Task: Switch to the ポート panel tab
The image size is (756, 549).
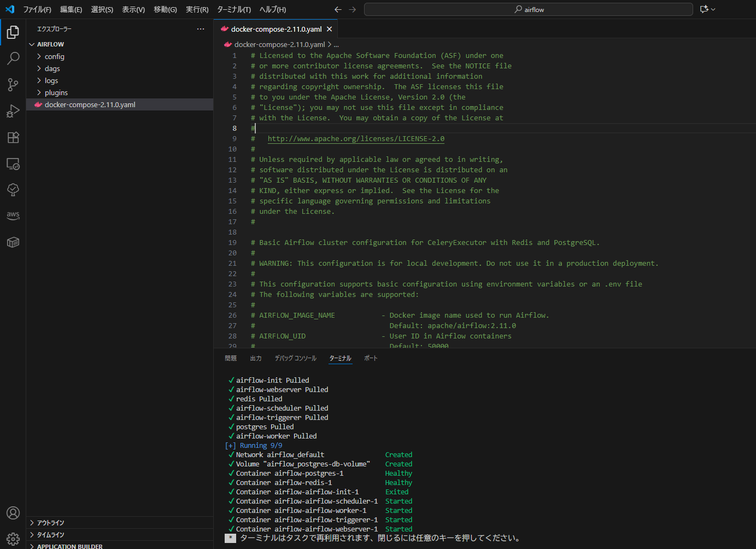Action: coord(371,358)
